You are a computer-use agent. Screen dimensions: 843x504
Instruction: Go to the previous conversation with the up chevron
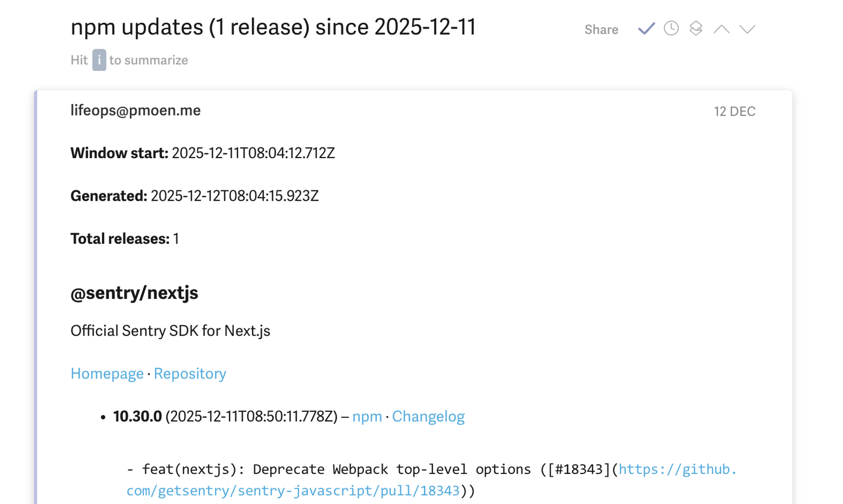721,29
